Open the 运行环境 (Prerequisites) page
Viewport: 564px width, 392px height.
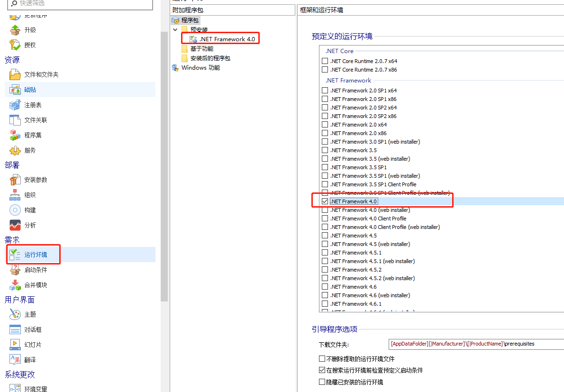point(36,255)
